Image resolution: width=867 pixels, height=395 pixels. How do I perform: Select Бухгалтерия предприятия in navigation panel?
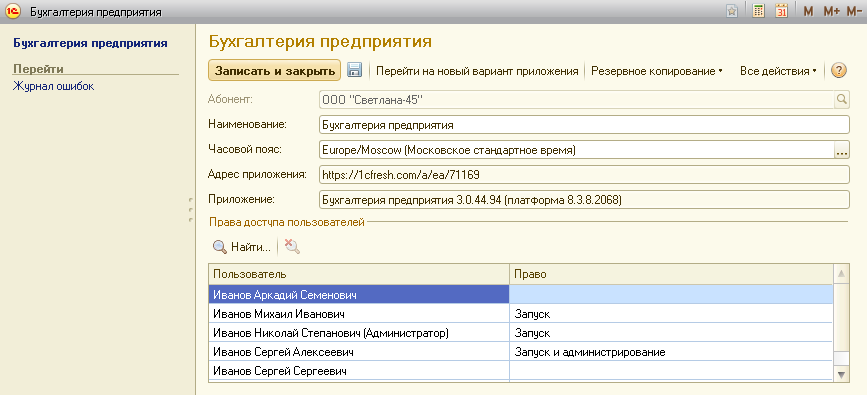[x=90, y=43]
